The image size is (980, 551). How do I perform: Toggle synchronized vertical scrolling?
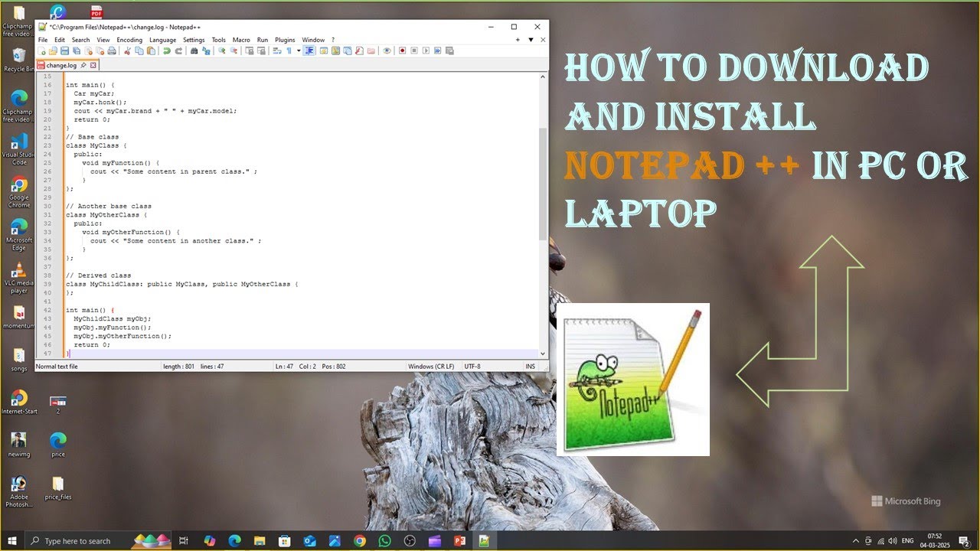(250, 51)
